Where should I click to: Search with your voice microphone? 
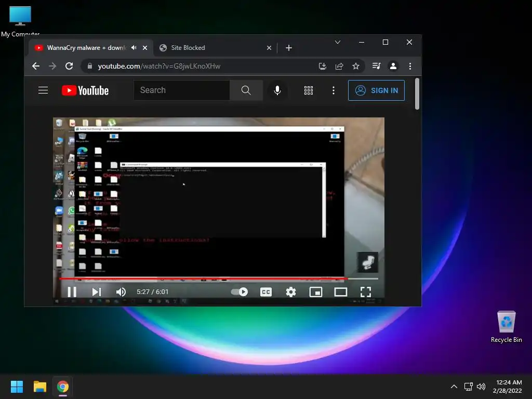pyautogui.click(x=277, y=90)
